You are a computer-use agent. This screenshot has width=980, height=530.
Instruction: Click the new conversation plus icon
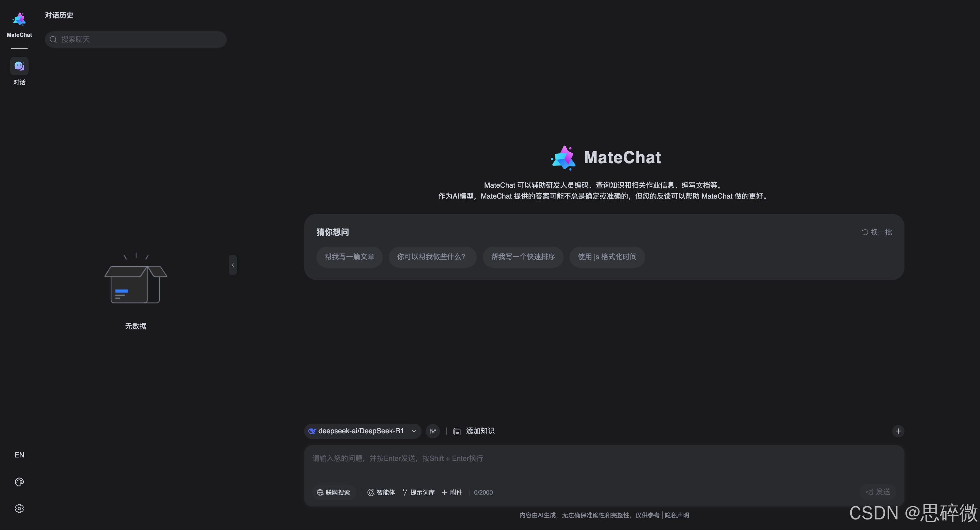(x=898, y=431)
